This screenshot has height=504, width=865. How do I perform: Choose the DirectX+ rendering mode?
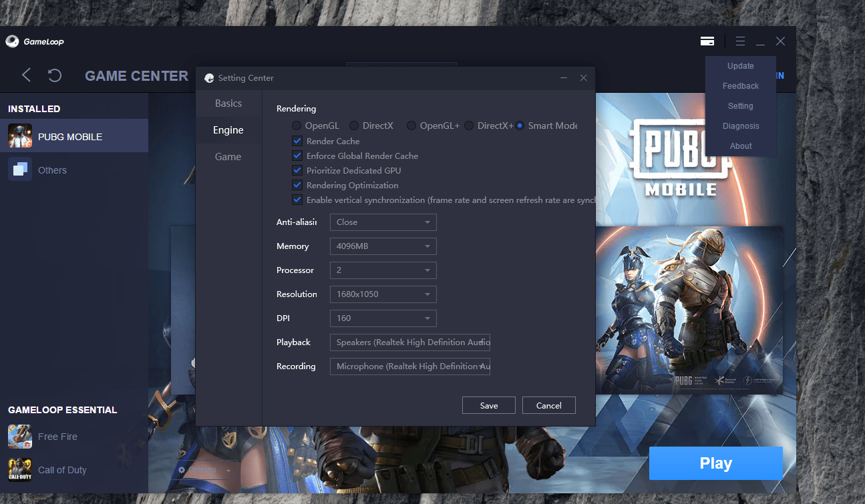469,125
